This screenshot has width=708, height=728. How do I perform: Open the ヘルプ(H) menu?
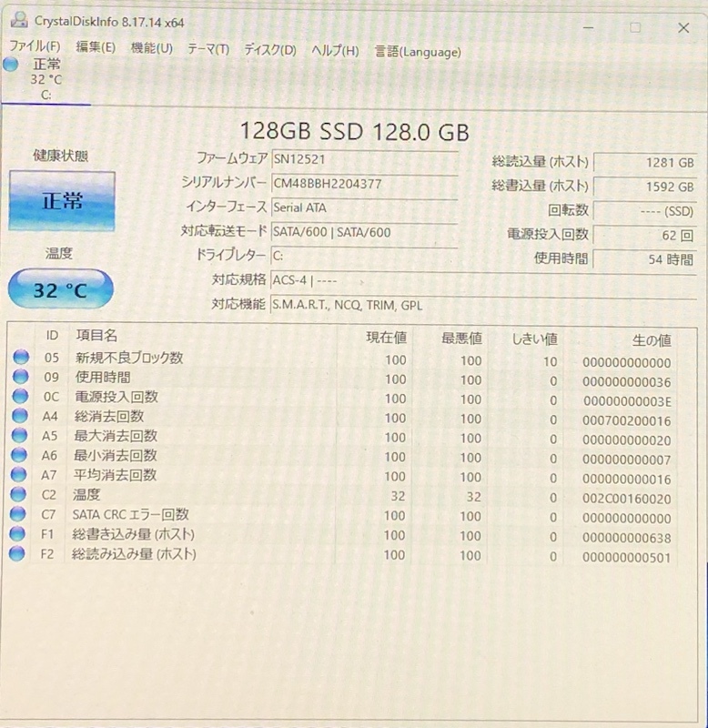335,51
